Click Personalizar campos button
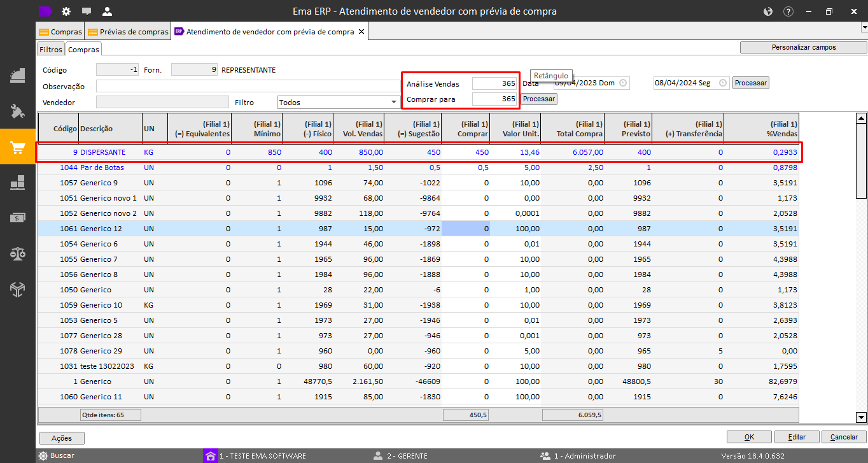This screenshot has width=868, height=463. [804, 47]
